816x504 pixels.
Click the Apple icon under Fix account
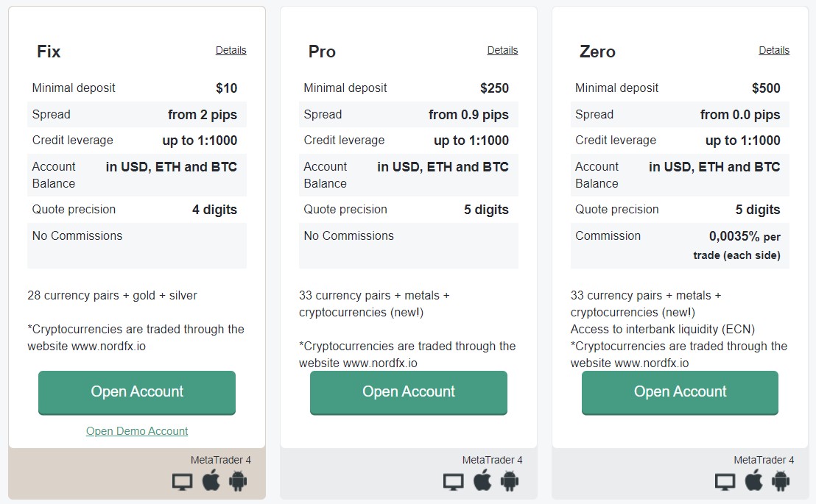point(211,480)
